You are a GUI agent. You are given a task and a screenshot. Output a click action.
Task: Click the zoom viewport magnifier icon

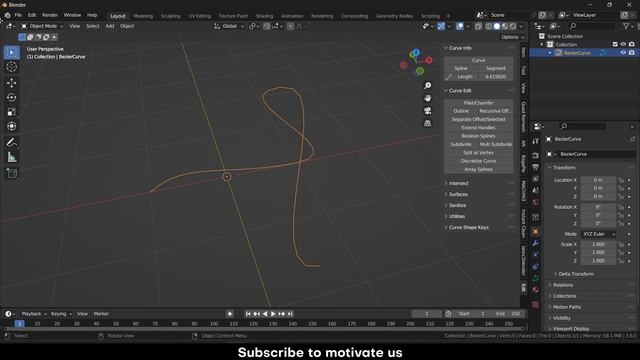[427, 85]
